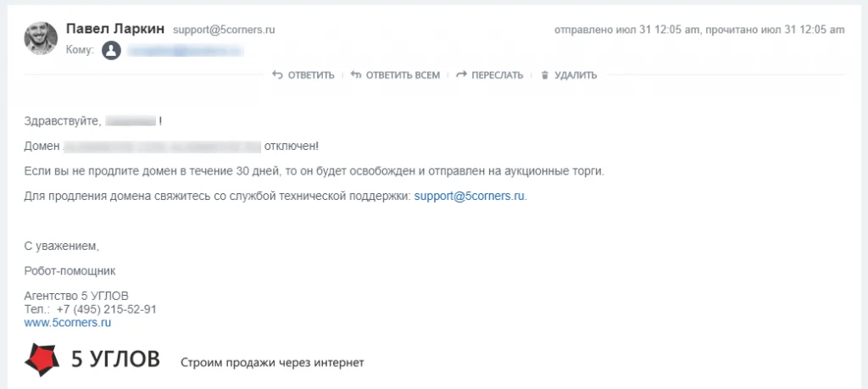Choose ОТВЕТИТЬ ВСЕМ label
868x389 pixels.
[403, 75]
